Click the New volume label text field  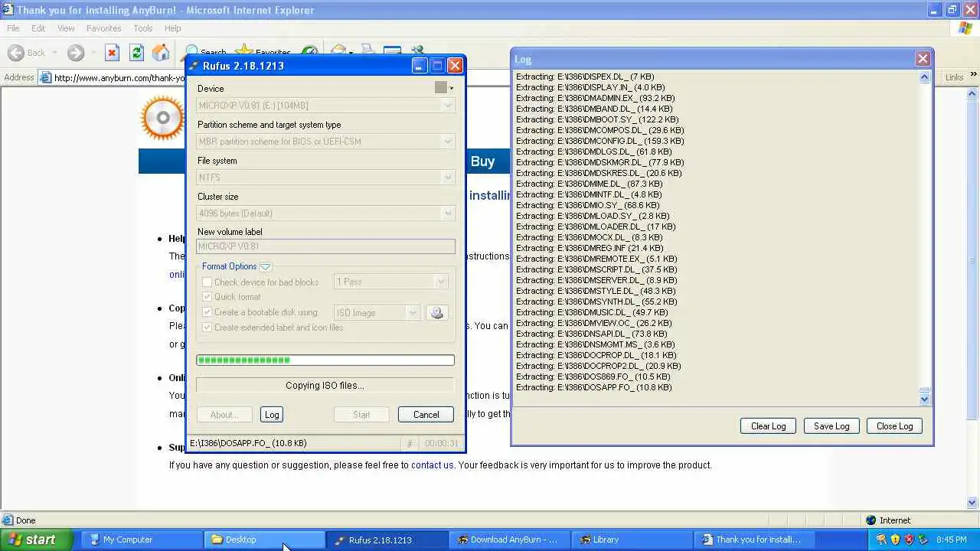click(x=325, y=246)
